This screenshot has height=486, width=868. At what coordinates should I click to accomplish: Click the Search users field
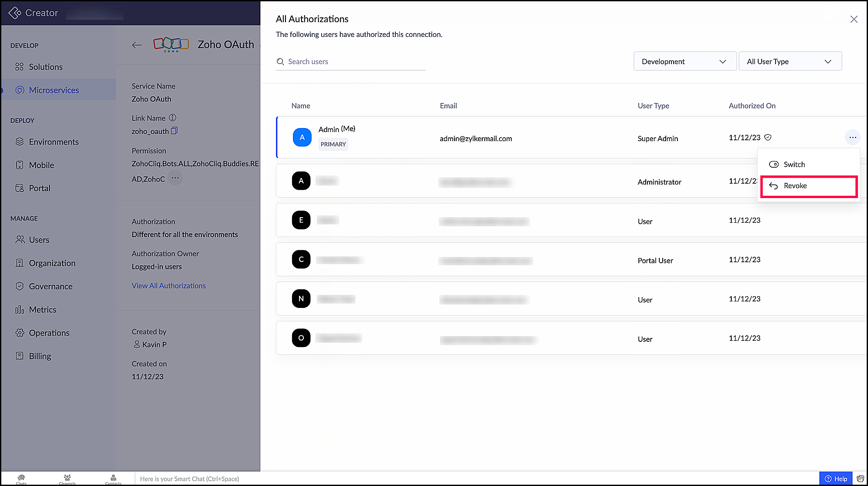(x=350, y=62)
